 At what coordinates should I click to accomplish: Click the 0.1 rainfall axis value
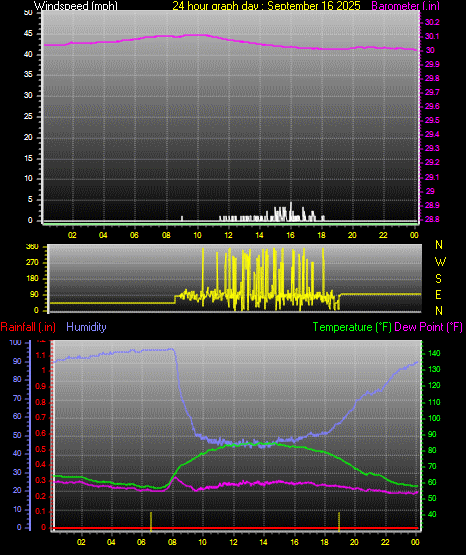pyautogui.click(x=41, y=511)
